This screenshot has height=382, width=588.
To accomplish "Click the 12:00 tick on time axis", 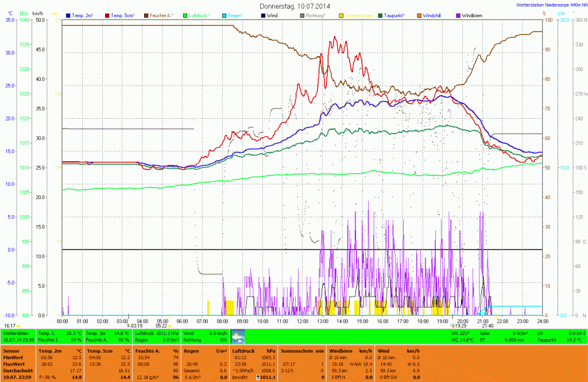I will [x=302, y=321].
